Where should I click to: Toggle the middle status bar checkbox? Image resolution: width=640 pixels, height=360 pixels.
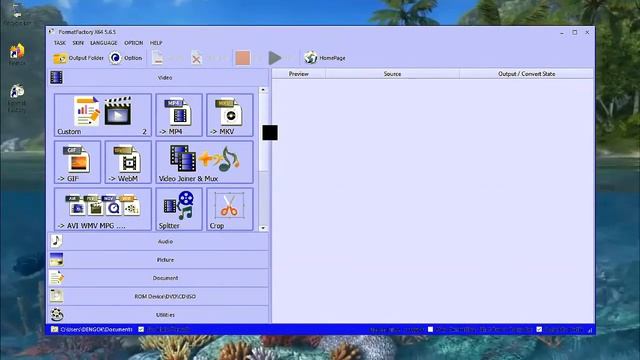click(x=430, y=329)
